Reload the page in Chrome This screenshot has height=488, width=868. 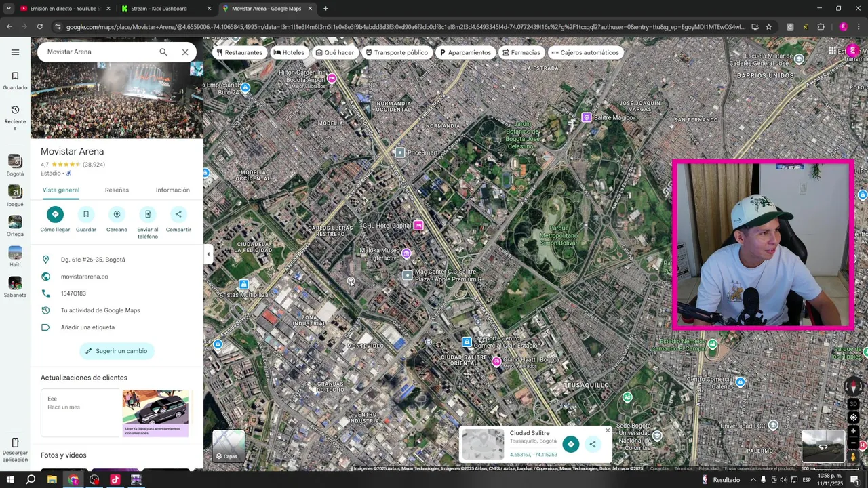click(39, 26)
